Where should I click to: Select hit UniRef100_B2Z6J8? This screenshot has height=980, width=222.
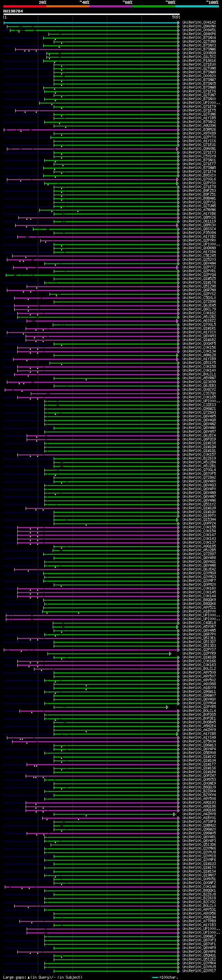199,894
